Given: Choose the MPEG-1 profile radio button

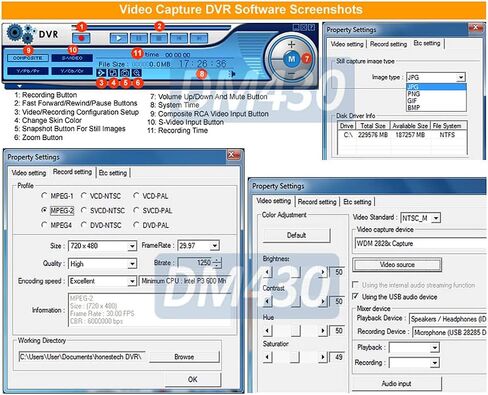Looking at the screenshot, I should pyautogui.click(x=44, y=195).
